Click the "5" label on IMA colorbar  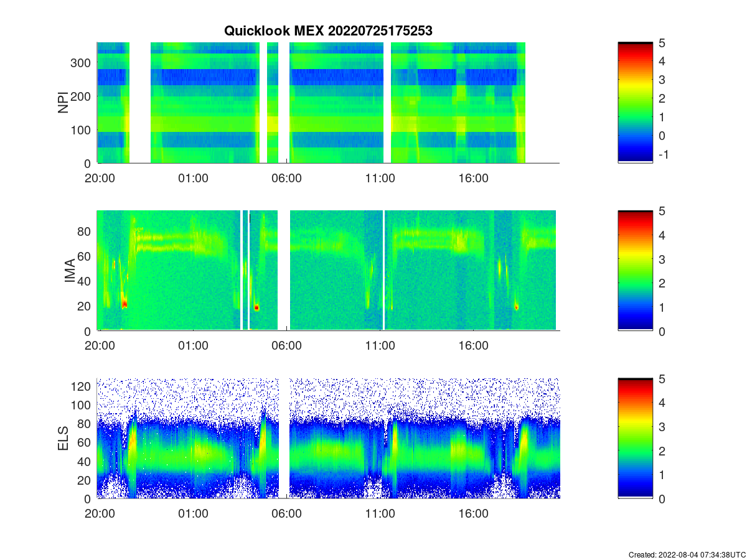pyautogui.click(x=661, y=211)
